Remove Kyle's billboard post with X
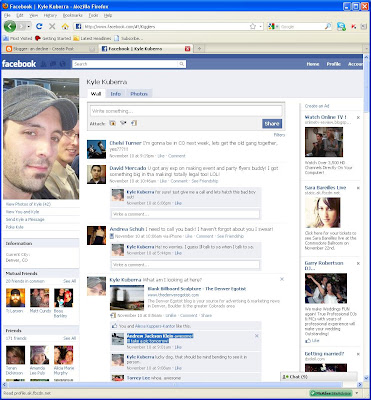This screenshot has height=400, width=371. 282,279
